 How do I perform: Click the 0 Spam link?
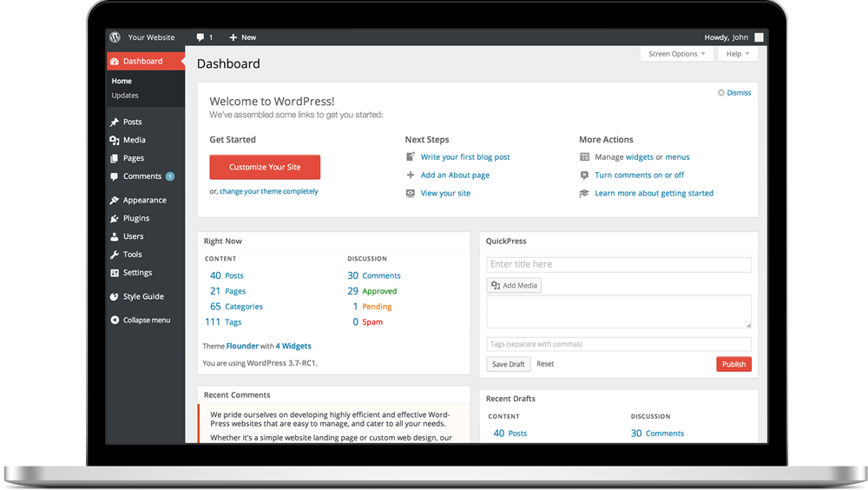(367, 322)
